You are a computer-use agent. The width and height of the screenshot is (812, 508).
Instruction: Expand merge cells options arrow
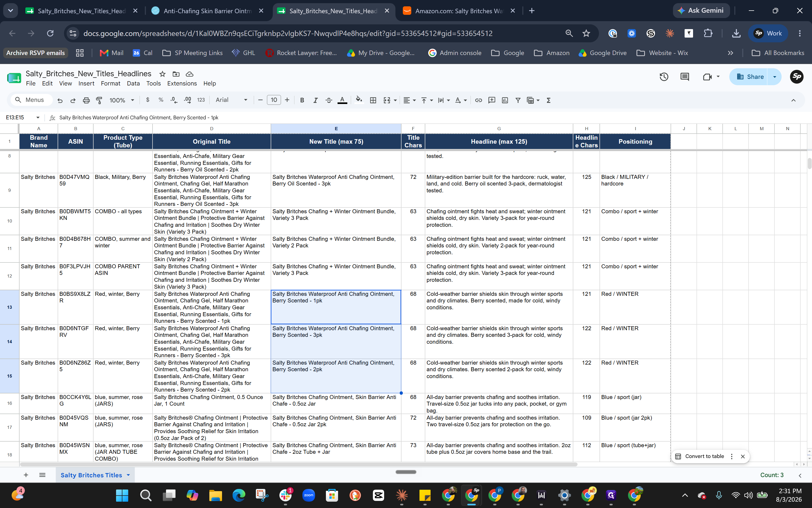[x=395, y=100]
